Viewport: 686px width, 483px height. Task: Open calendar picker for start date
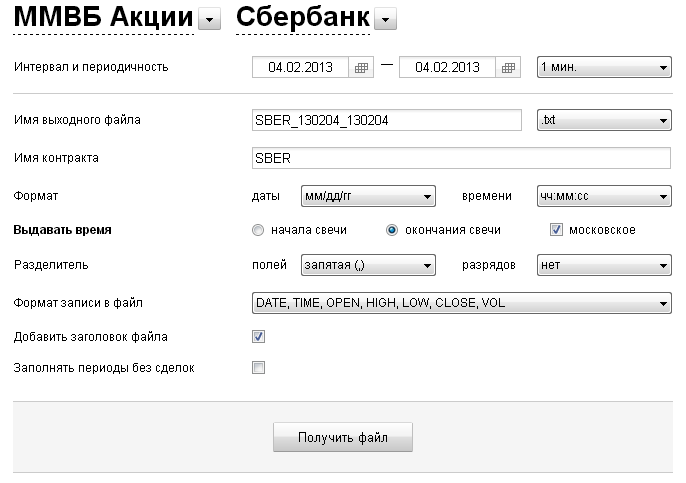point(361,67)
